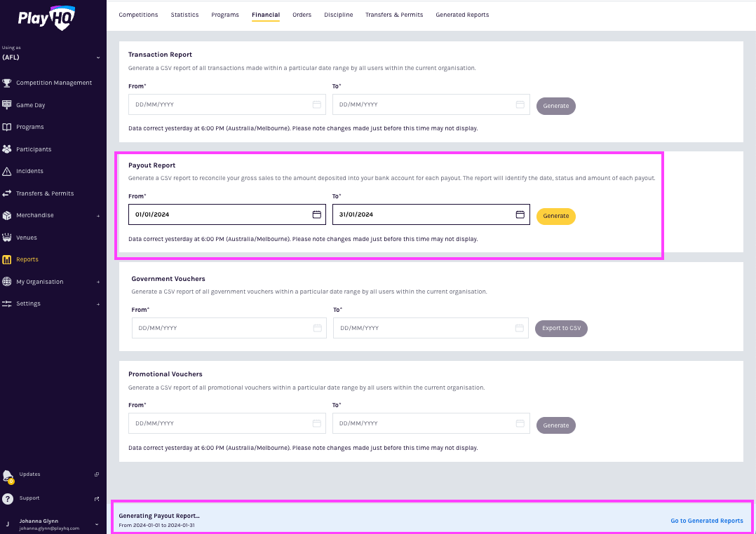
Task: Expand the Settings sidebar section
Action: pyautogui.click(x=98, y=304)
